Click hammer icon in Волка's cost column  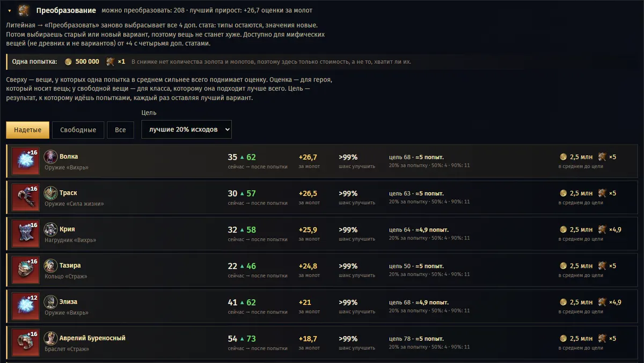pyautogui.click(x=603, y=157)
